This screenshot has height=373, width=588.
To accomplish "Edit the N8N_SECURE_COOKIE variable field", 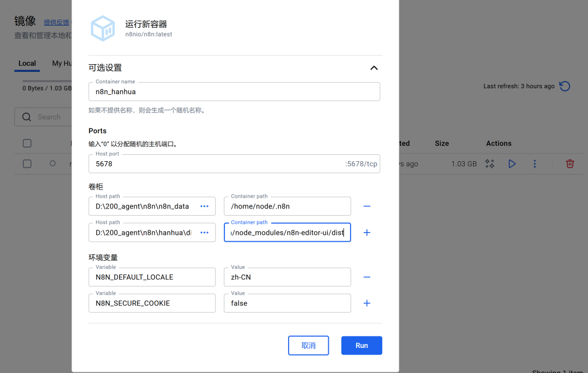I will 152,303.
